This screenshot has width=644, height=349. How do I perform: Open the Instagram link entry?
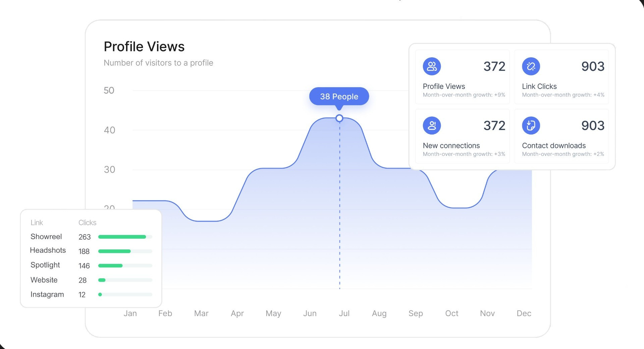pos(47,294)
